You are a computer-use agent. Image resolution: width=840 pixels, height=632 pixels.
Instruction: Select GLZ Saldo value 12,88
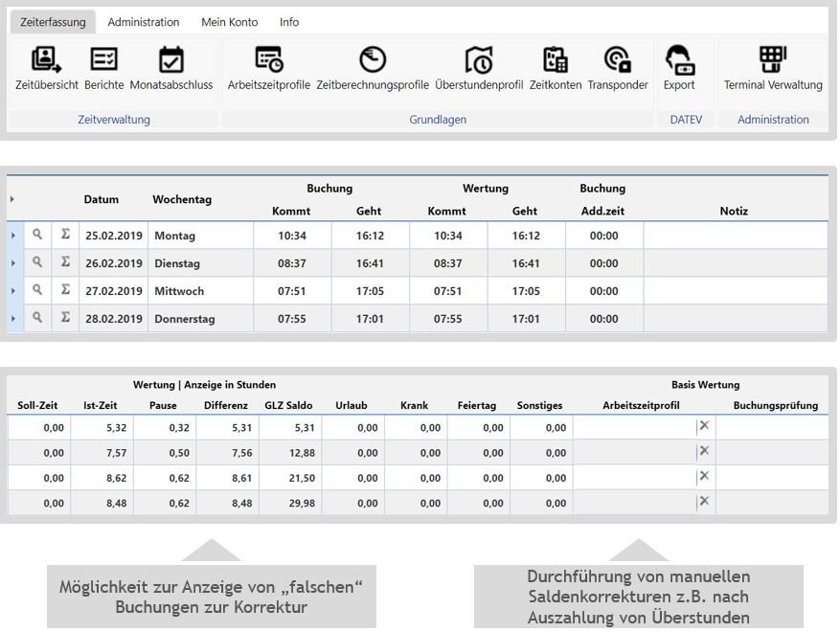(x=290, y=453)
